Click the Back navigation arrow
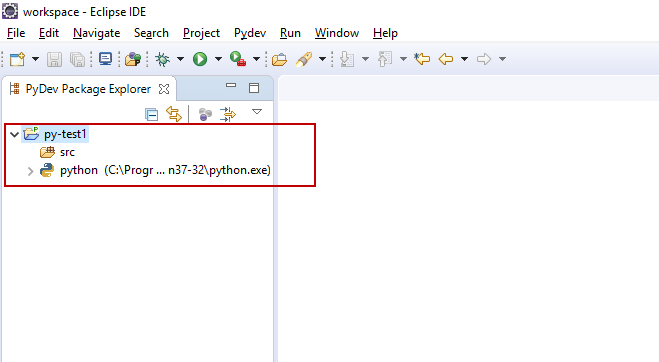This screenshot has height=362, width=659. click(445, 59)
